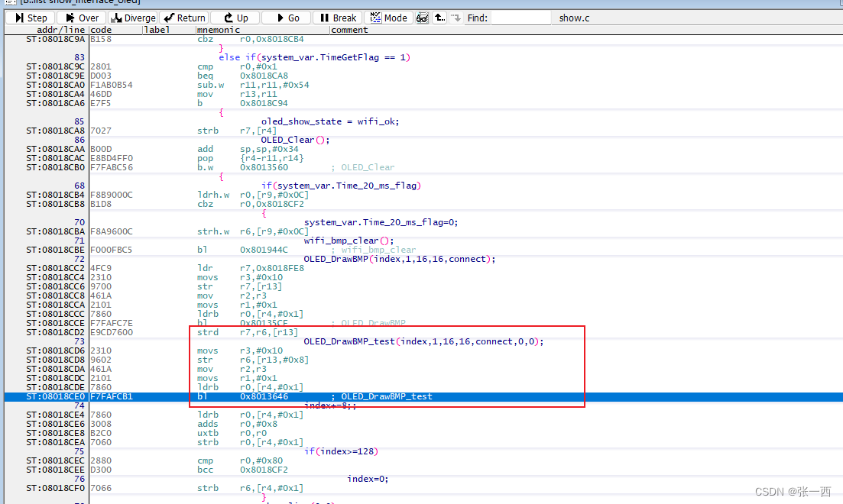Select the str r6,[r13,#0x8] row

pyautogui.click(x=423, y=360)
